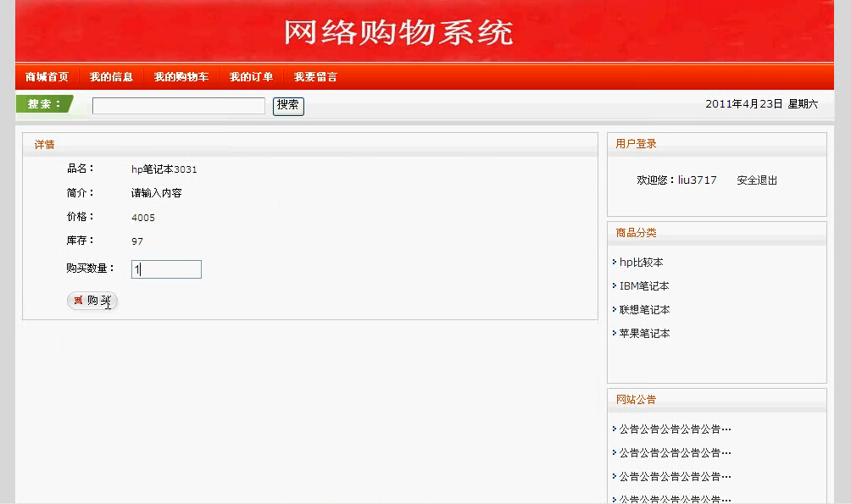Click the date 2011年4月23日 星期六
This screenshot has height=504, width=851.
pyautogui.click(x=761, y=103)
